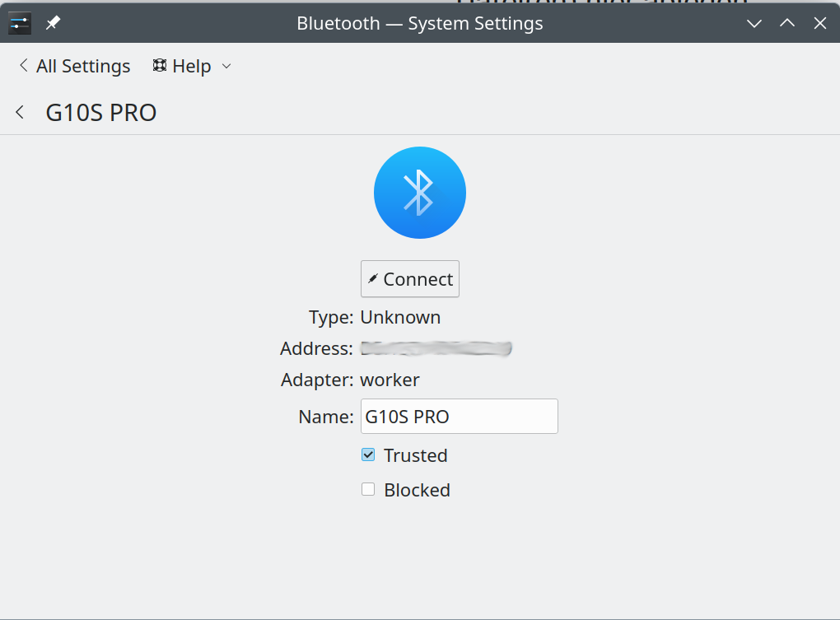Image resolution: width=840 pixels, height=620 pixels.
Task: Minimize the Bluetooth settings window
Action: click(754, 23)
